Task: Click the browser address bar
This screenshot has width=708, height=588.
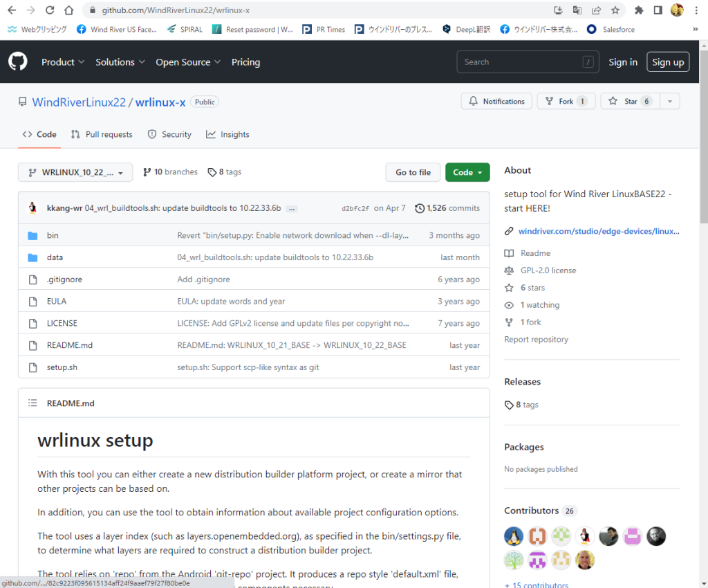Action: click(207, 10)
